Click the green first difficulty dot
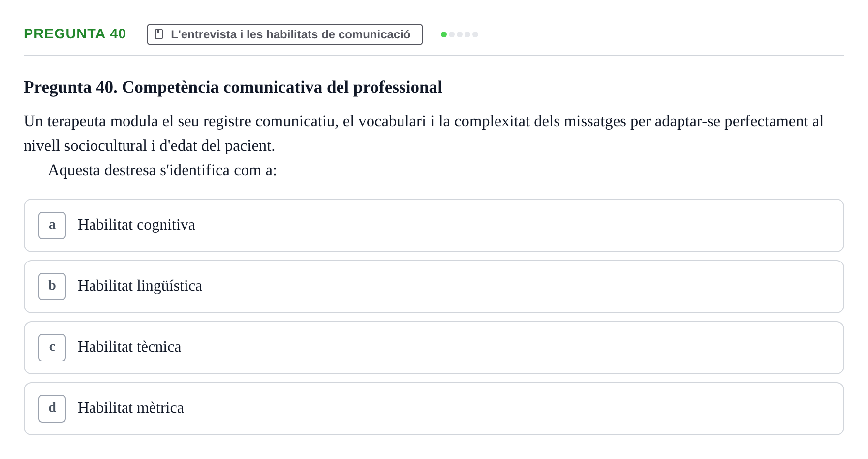Viewport: 868px width, 459px height. point(444,34)
